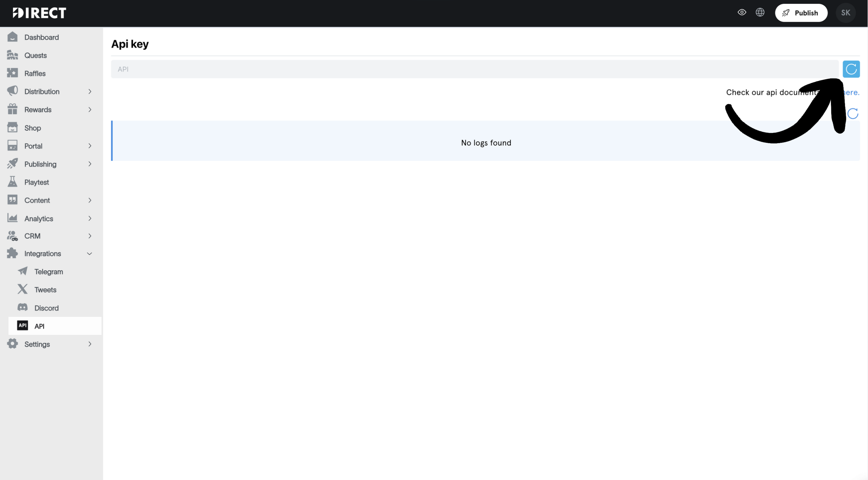Refresh the logs with the circular arrow icon
Image resolution: width=868 pixels, height=480 pixels.
853,113
